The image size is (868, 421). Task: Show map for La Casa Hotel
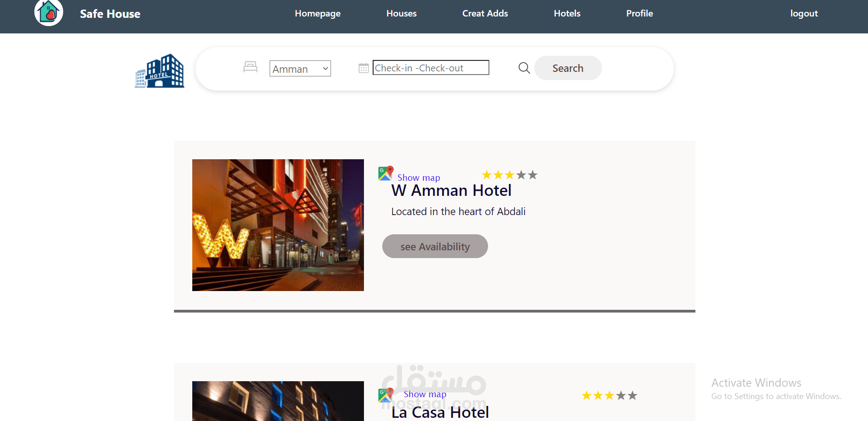point(425,394)
